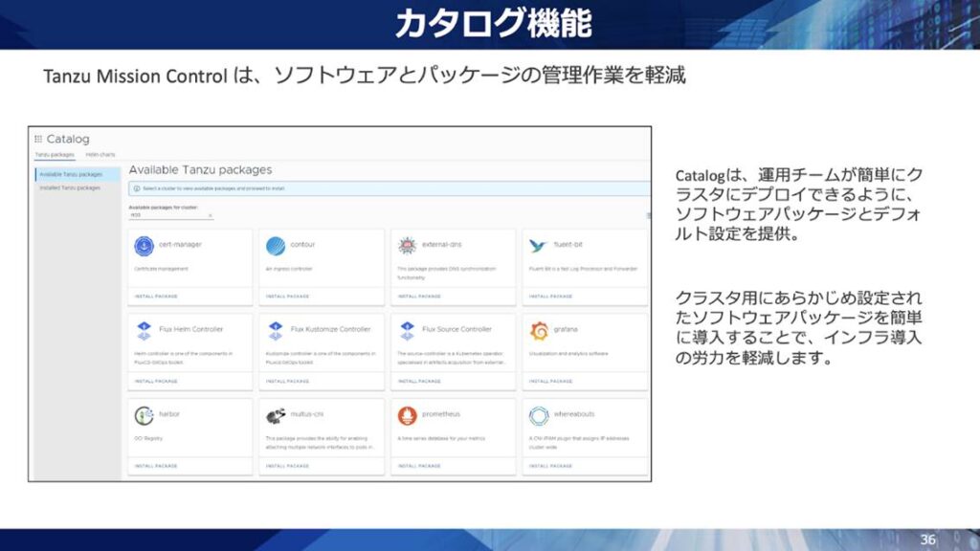Click the external-dns package icon
The image size is (980, 551).
(x=407, y=246)
